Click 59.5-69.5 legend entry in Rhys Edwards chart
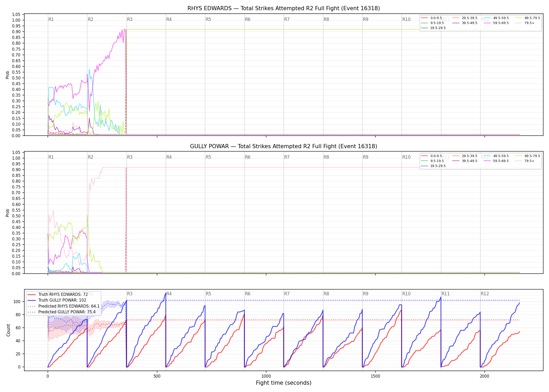This screenshot has width=549, height=392. (496, 23)
